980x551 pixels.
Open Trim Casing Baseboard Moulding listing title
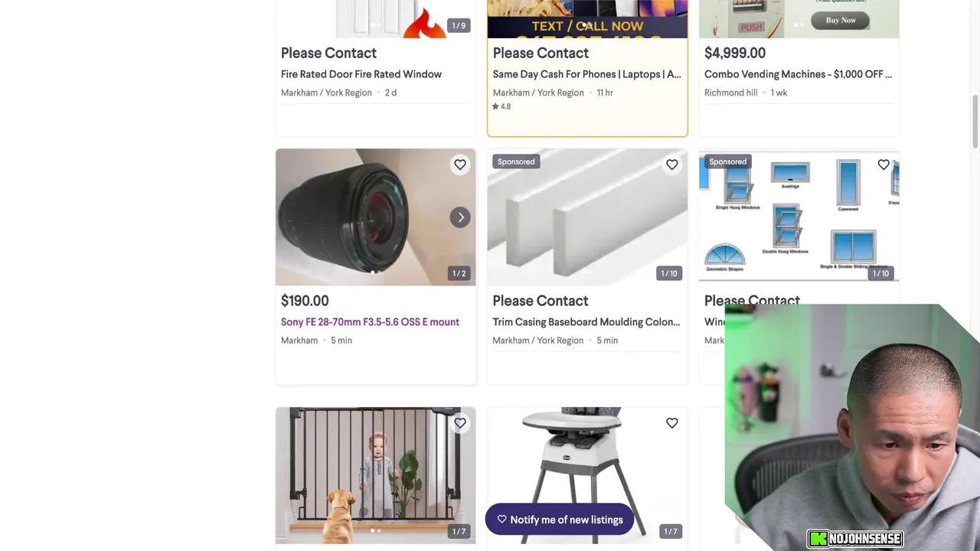[x=586, y=322]
